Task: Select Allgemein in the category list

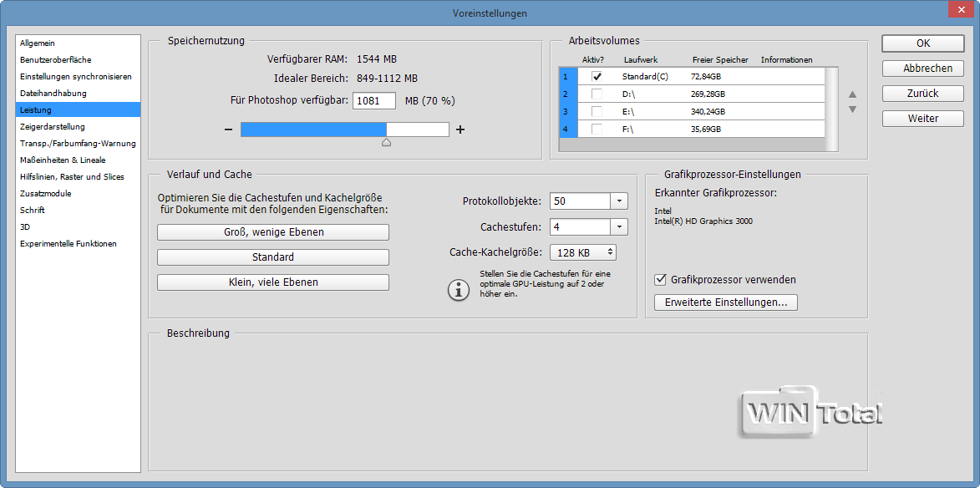Action: pos(38,43)
